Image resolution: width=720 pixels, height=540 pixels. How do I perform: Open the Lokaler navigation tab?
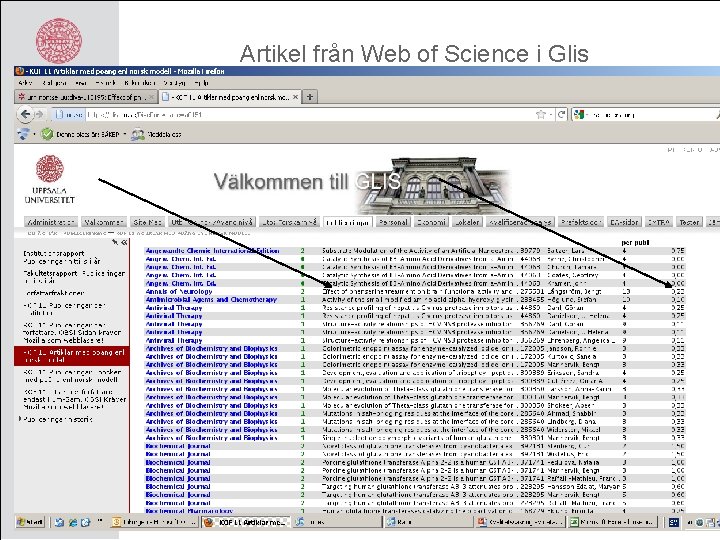tap(467, 222)
